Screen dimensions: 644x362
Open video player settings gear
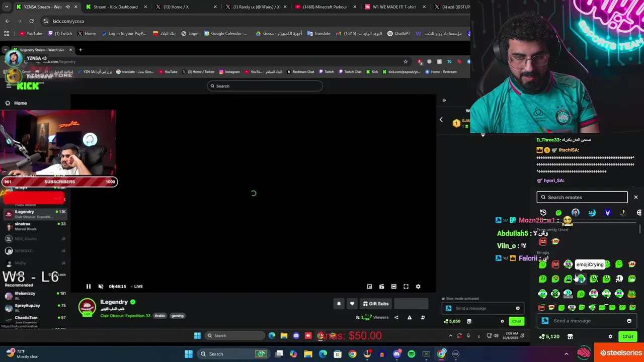(x=418, y=287)
